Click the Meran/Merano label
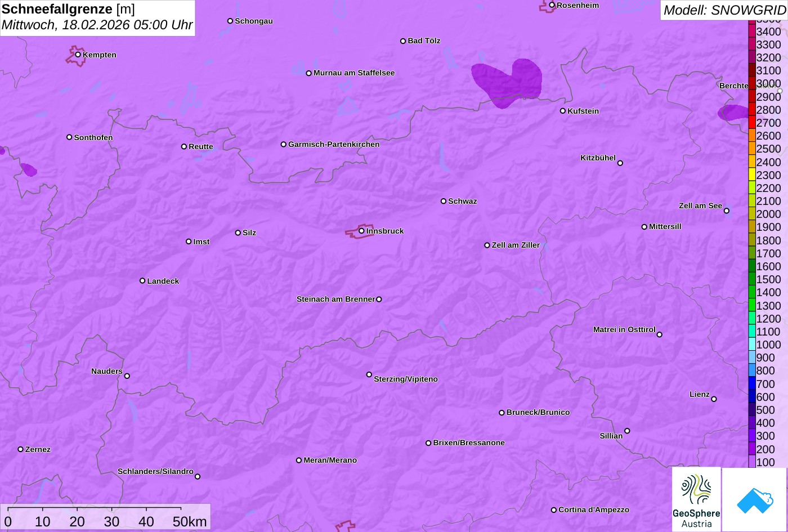The width and height of the screenshot is (788, 532). pyautogui.click(x=330, y=460)
